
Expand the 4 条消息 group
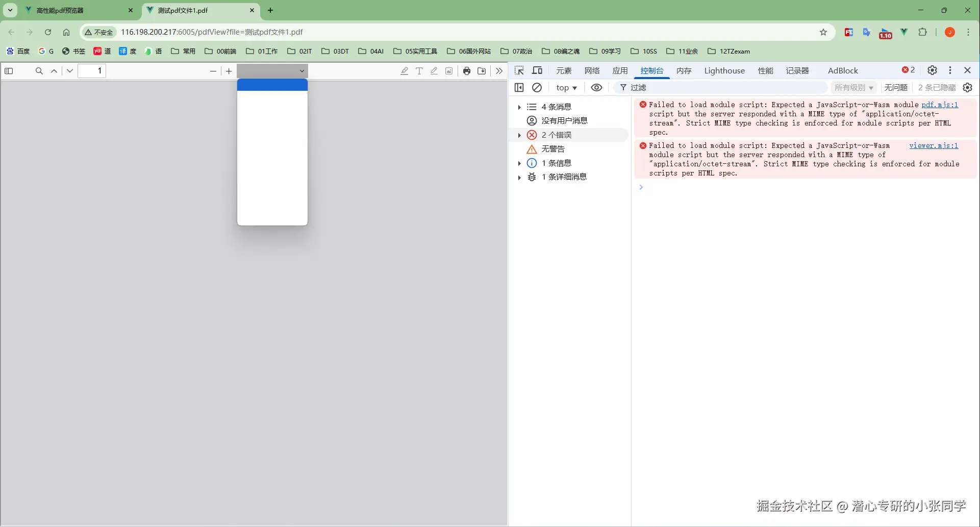point(519,107)
